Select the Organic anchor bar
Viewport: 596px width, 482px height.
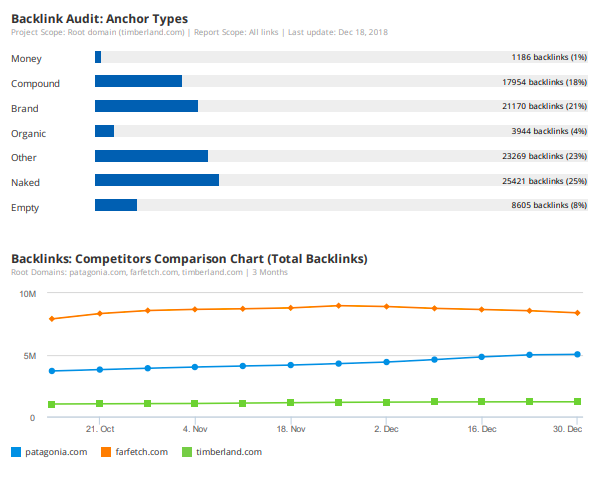point(105,131)
